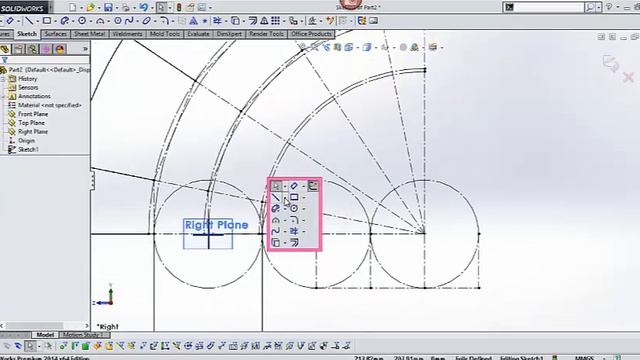The image size is (640, 360).
Task: Switch to the Surfaces tab
Action: pyautogui.click(x=56, y=34)
